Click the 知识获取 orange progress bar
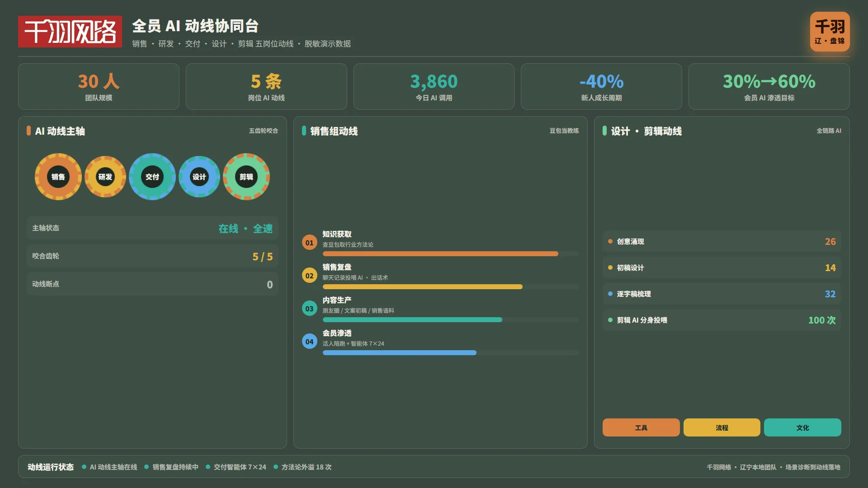The image size is (868, 488). pos(440,254)
